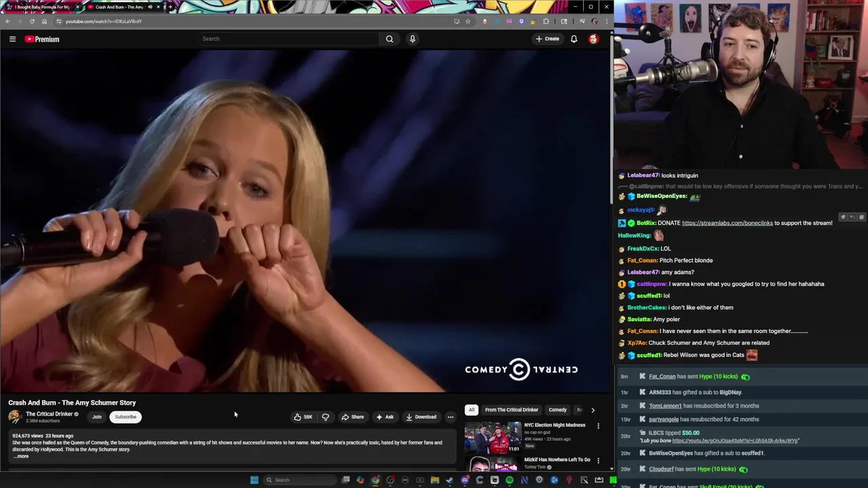The image size is (868, 488).
Task: Expand description with '...more'
Action: coord(22,456)
